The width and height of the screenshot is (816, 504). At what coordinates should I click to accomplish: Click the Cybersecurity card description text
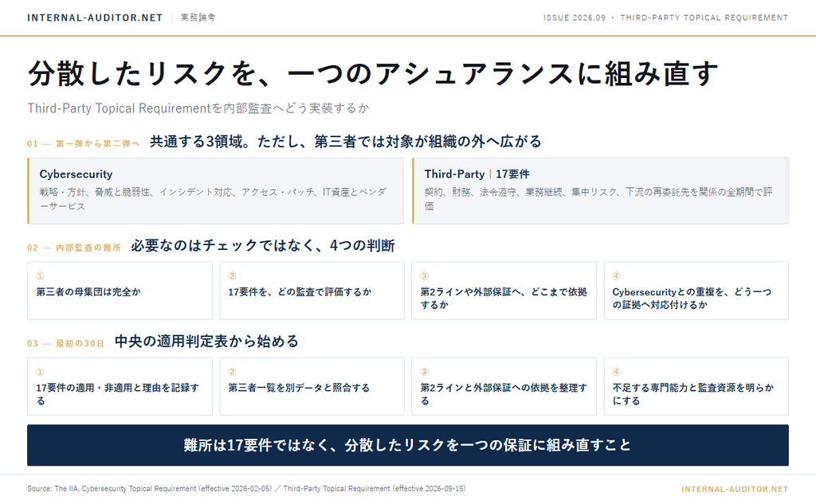[214, 199]
